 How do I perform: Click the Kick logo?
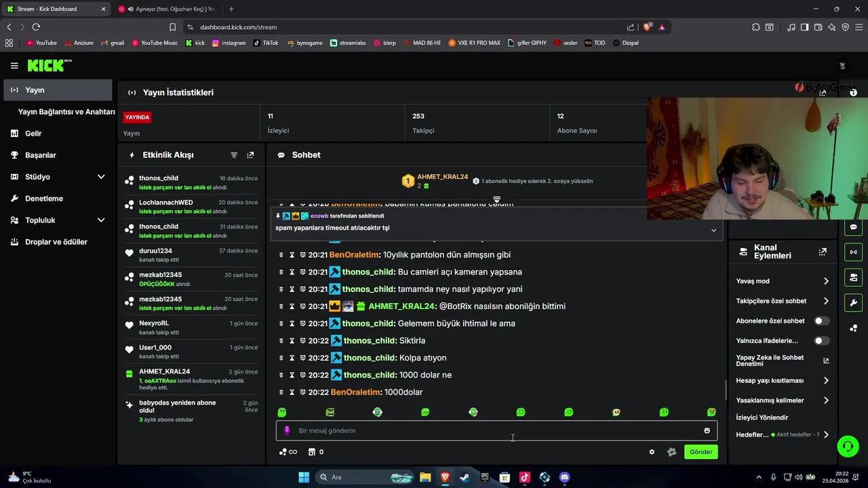point(50,66)
